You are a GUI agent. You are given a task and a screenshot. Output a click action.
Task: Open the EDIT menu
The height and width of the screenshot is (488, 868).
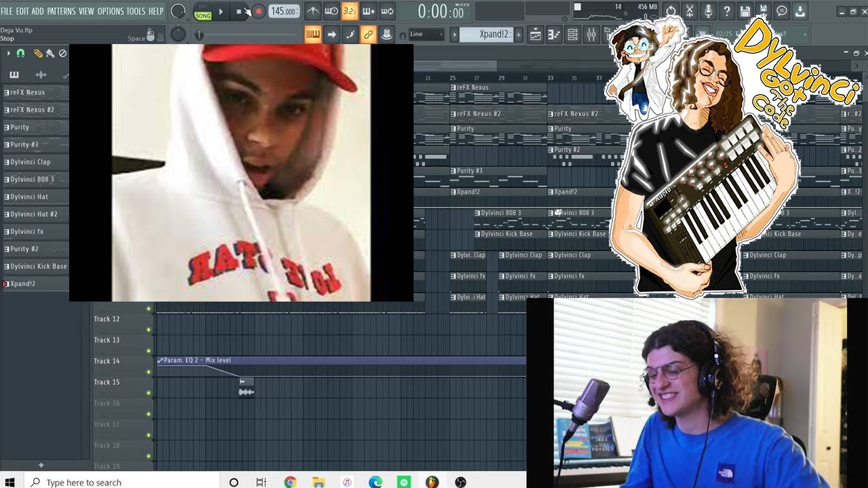22,12
